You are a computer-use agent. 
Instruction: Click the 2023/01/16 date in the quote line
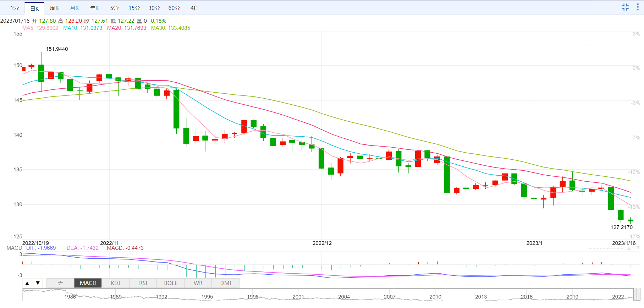(x=15, y=21)
